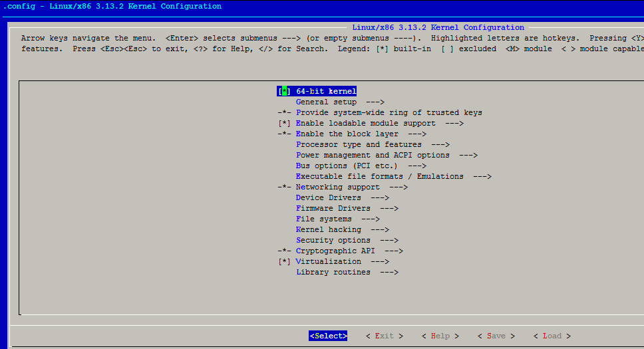Click the .config window title text
The image size is (644, 349).
[x=112, y=6]
